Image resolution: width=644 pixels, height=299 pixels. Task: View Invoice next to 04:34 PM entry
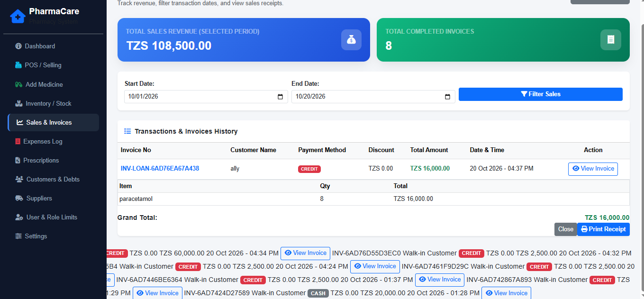305,254
